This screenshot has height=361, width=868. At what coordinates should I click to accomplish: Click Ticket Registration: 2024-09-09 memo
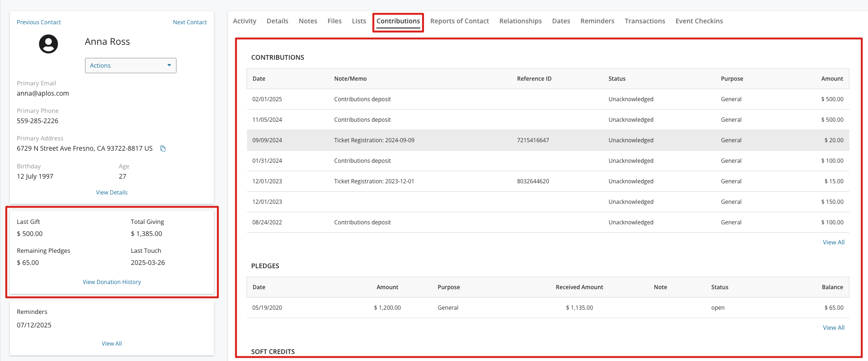pos(374,140)
